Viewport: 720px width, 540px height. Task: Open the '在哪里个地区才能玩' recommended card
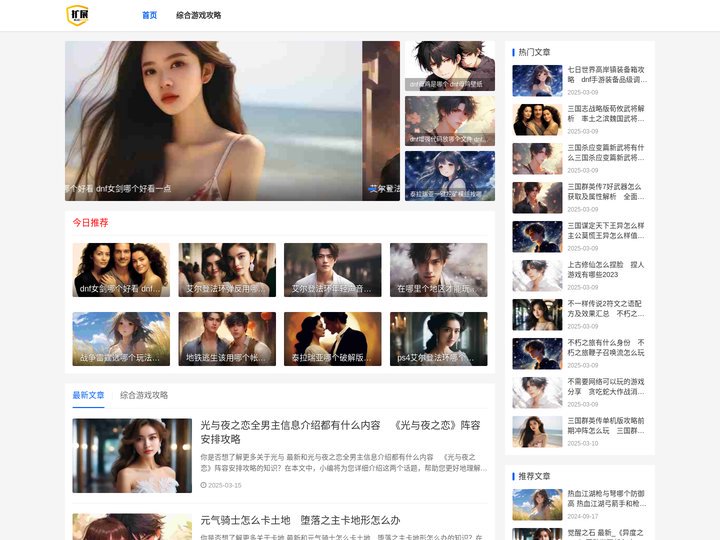[x=439, y=270]
